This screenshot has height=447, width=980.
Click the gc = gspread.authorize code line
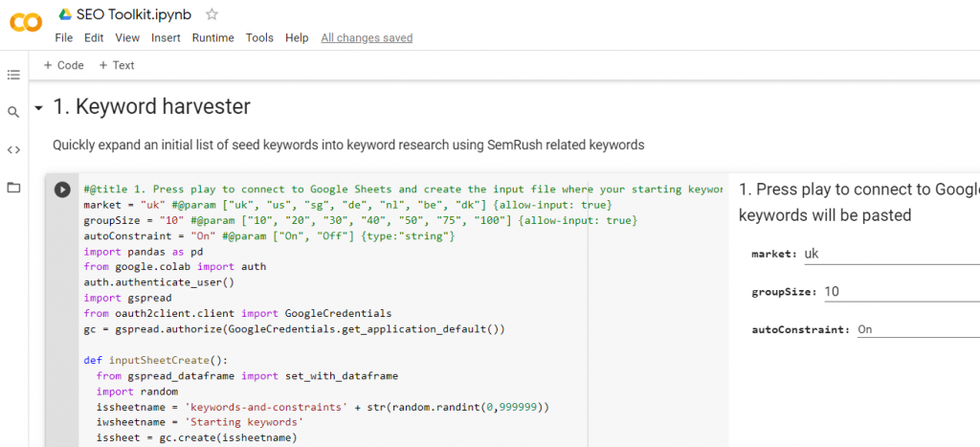[x=294, y=329]
